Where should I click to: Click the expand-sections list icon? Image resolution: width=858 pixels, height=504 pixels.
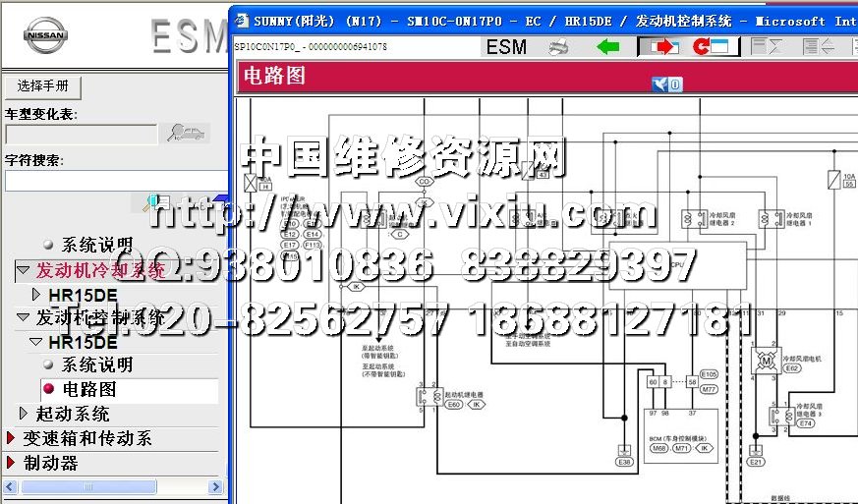point(818,46)
